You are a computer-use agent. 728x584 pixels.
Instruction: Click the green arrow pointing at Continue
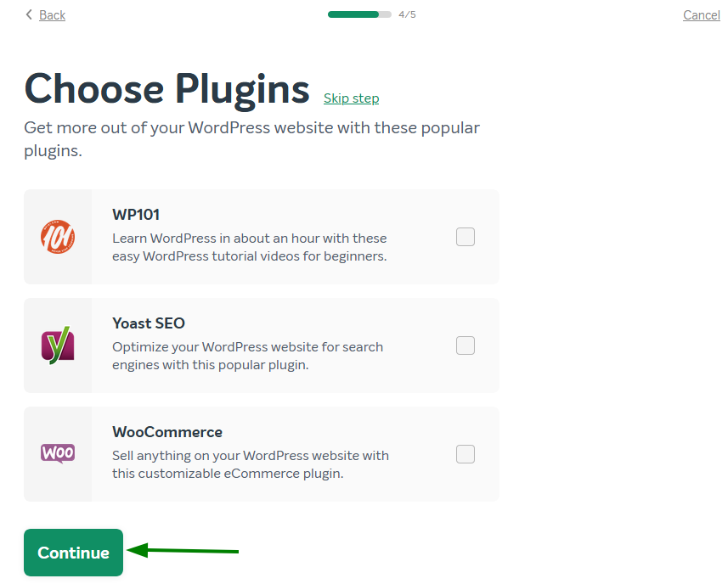coord(184,551)
